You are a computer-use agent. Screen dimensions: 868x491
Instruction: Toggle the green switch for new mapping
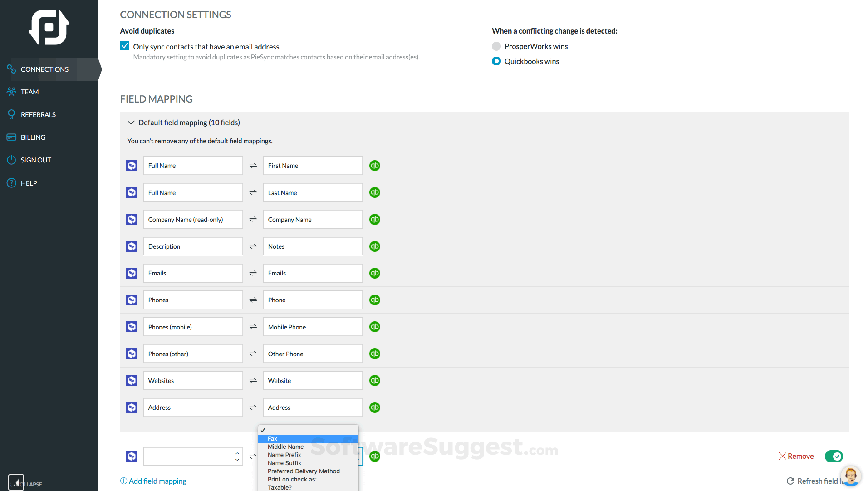(834, 456)
